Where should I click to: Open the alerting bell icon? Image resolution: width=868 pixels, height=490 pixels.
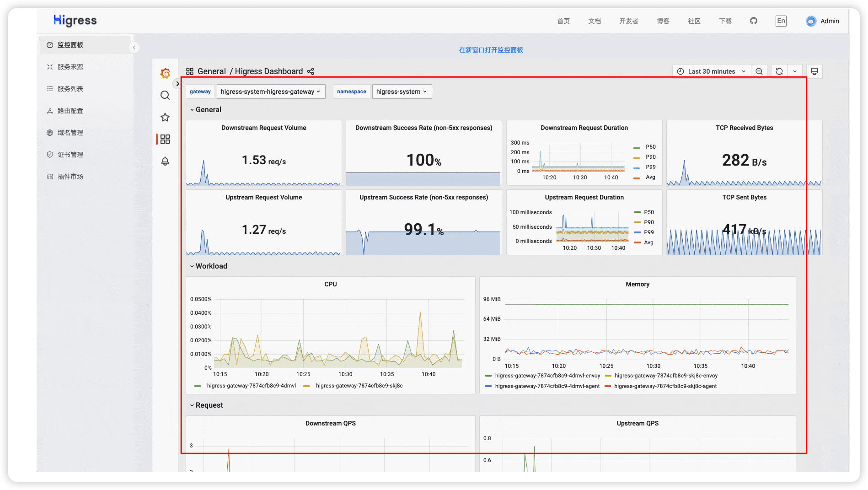[x=165, y=161]
